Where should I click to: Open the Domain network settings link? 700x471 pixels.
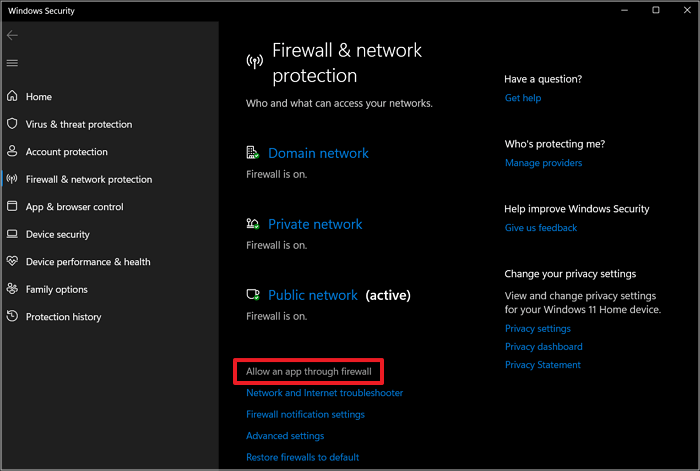(x=318, y=154)
